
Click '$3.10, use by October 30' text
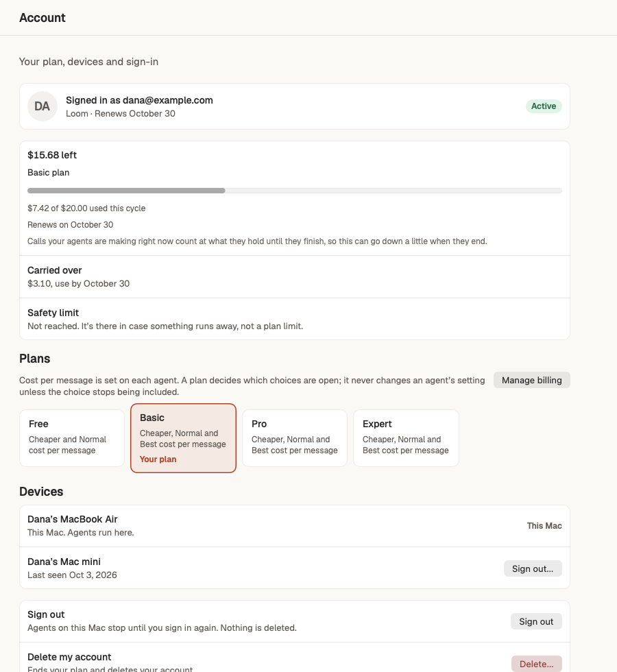click(78, 284)
